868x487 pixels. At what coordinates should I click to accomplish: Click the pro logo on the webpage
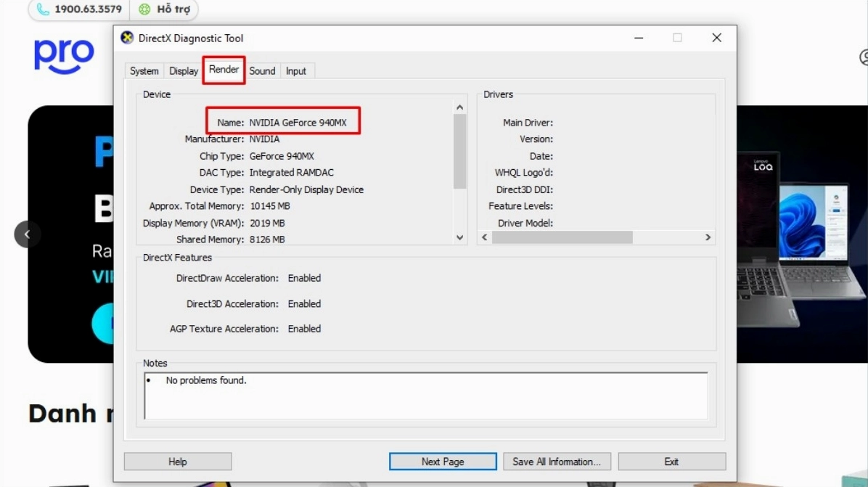click(64, 57)
